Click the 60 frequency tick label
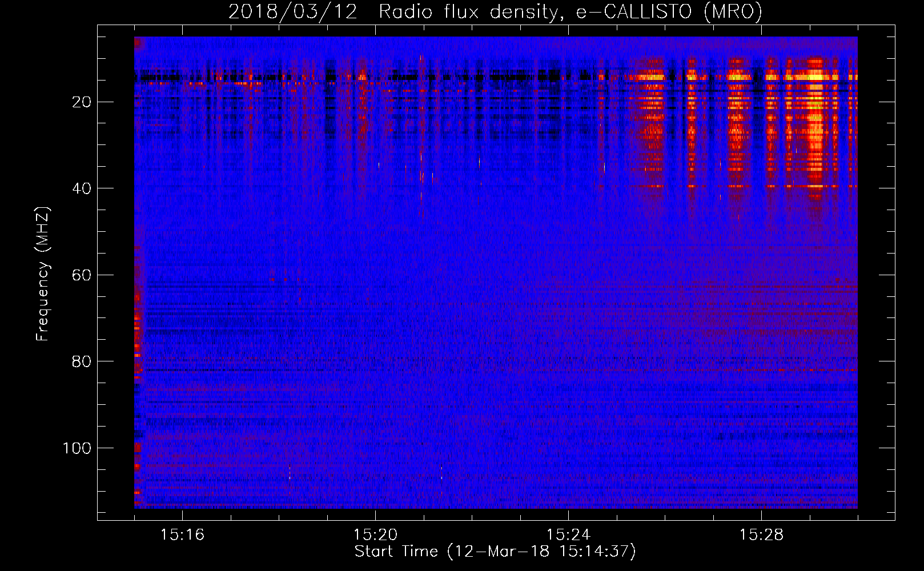Screen dimensions: 924x571 point(82,275)
